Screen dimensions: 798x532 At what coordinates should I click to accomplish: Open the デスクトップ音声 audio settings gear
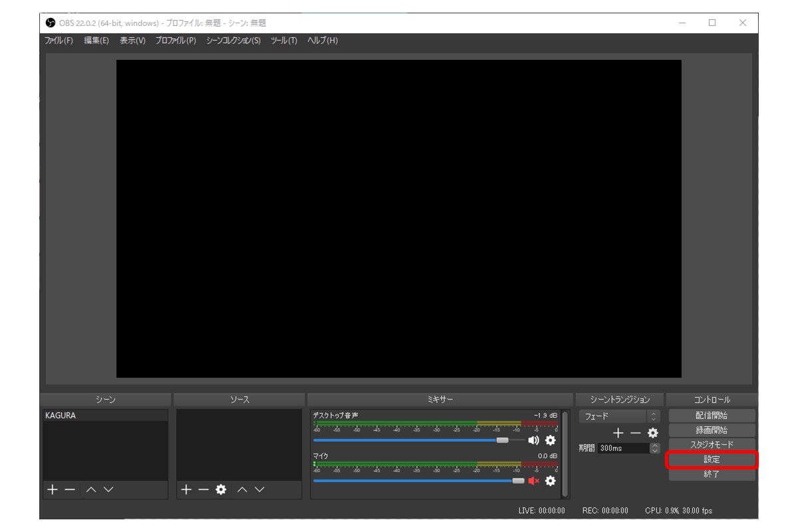550,440
